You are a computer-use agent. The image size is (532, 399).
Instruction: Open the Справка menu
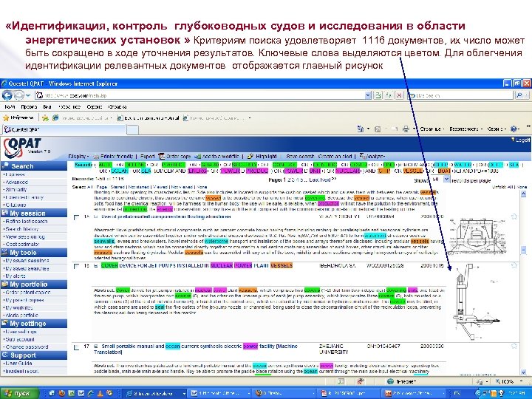(117, 106)
